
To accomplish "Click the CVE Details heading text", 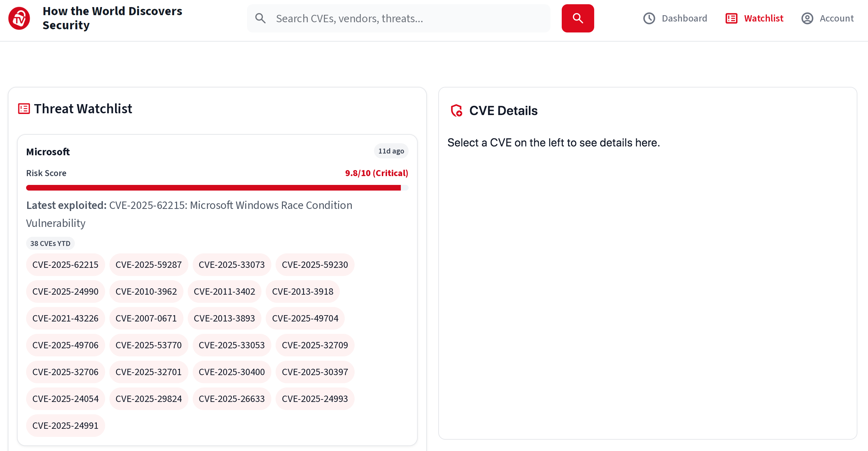I will point(503,111).
